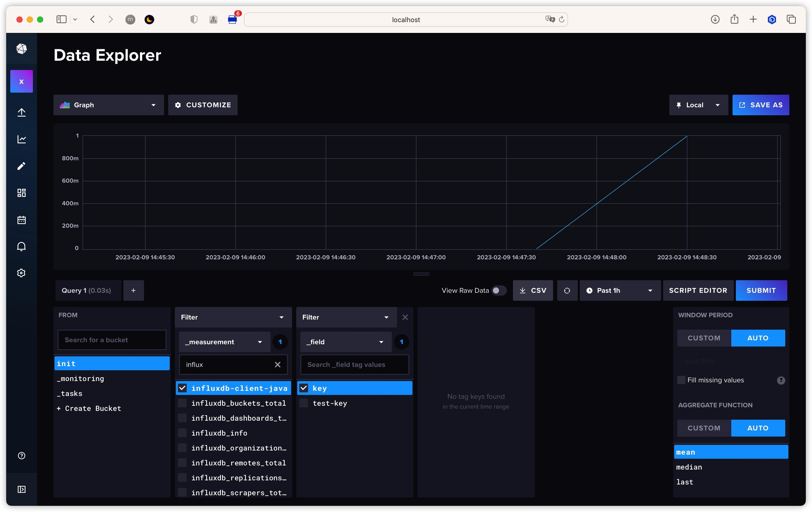Click the refresh query icon button
Viewport: 812px width, 512px height.
click(x=567, y=290)
